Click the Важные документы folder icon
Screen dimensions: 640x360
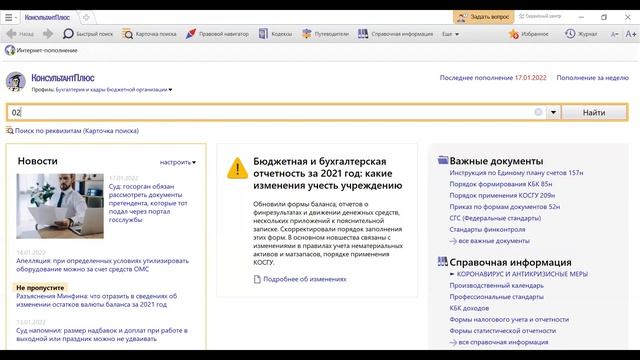442,160
